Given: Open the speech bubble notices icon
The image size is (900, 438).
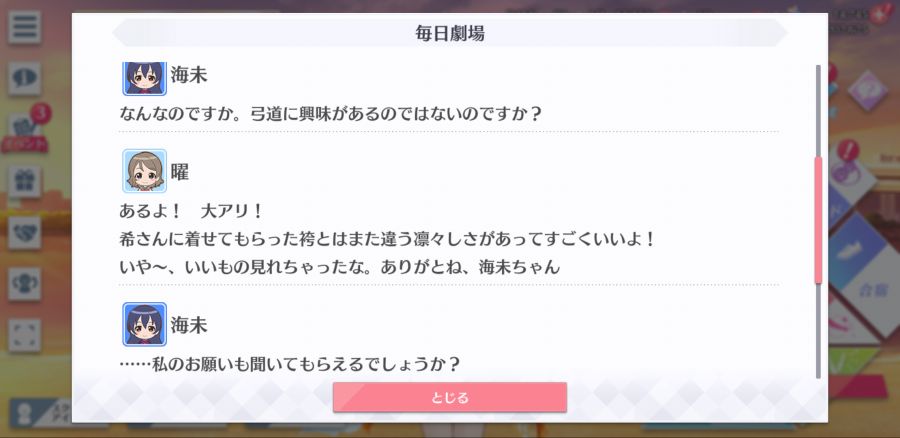Looking at the screenshot, I should 24,79.
